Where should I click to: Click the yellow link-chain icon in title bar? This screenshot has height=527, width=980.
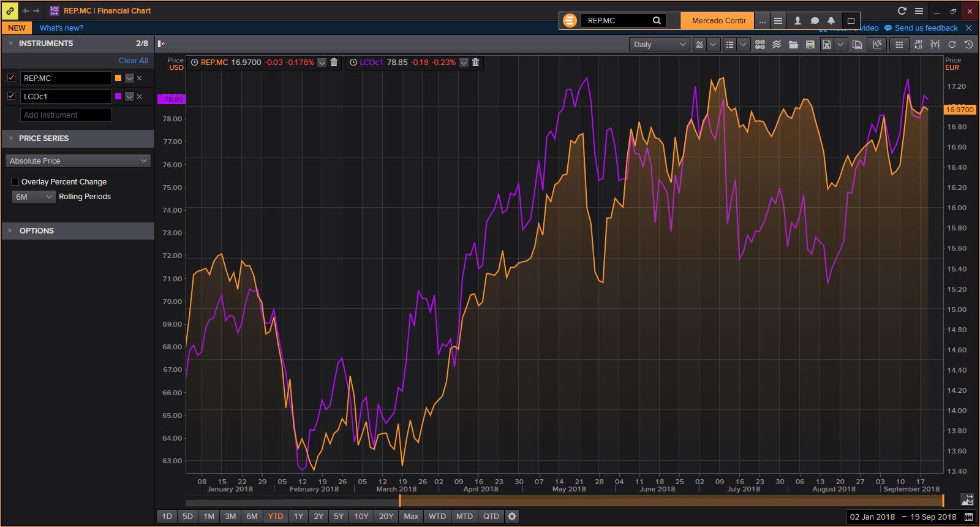click(10, 10)
